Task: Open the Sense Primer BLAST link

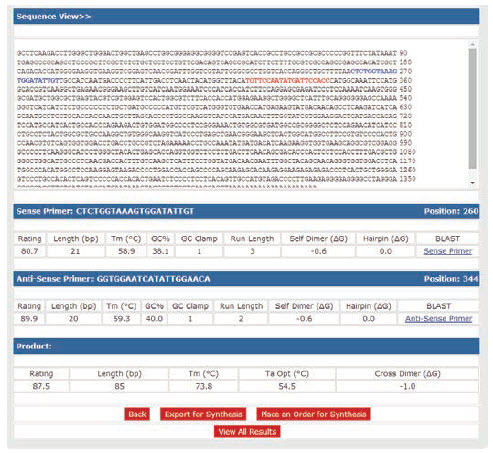Action: [447, 251]
